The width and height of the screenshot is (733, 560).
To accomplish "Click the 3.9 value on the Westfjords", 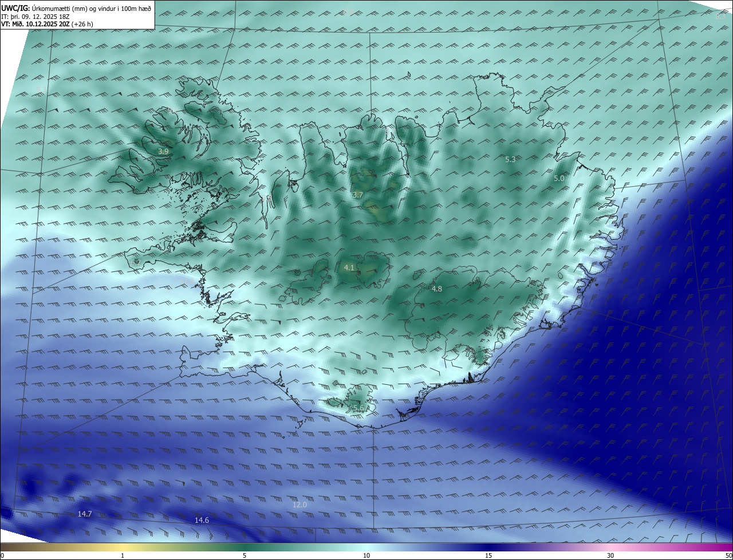I will pyautogui.click(x=163, y=152).
